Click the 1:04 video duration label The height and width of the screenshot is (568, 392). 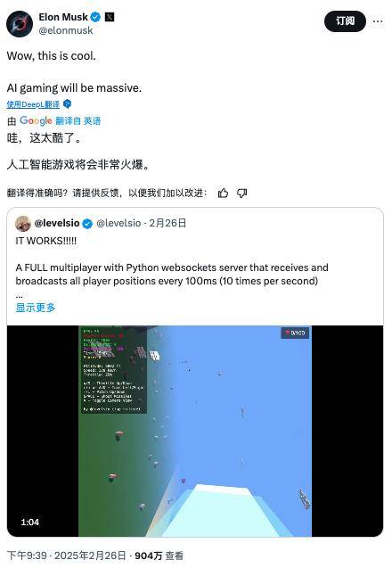coord(29,522)
